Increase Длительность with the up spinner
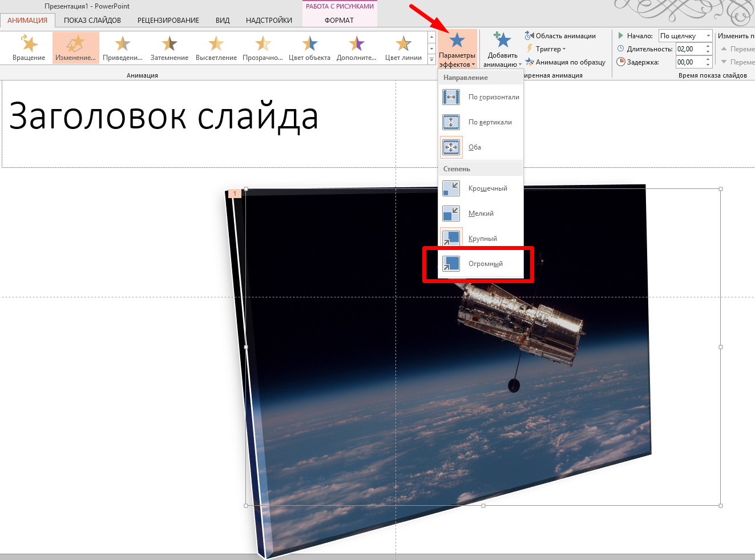The width and height of the screenshot is (755, 560). 708,46
